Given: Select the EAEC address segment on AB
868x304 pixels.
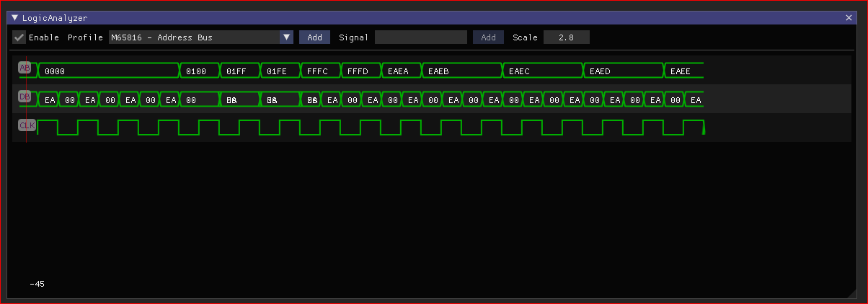Looking at the screenshot, I should click(x=542, y=71).
